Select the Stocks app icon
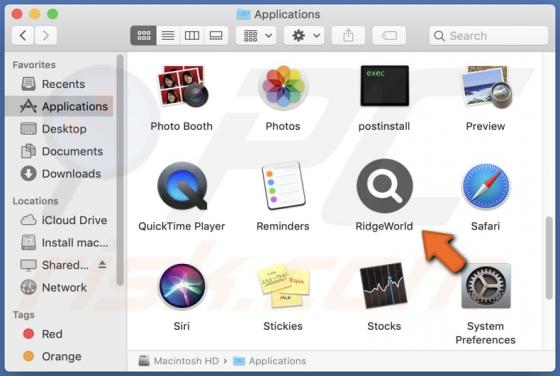 (x=384, y=286)
